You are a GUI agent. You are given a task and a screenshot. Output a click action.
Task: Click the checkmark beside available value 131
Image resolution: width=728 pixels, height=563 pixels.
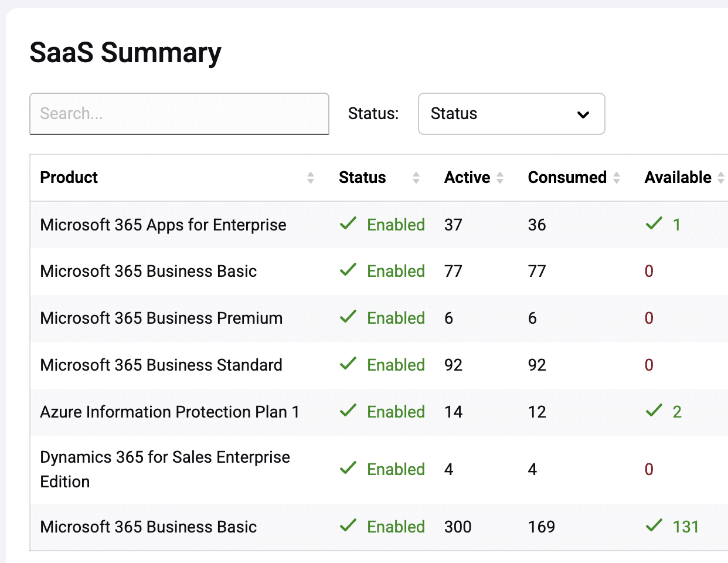tap(654, 525)
